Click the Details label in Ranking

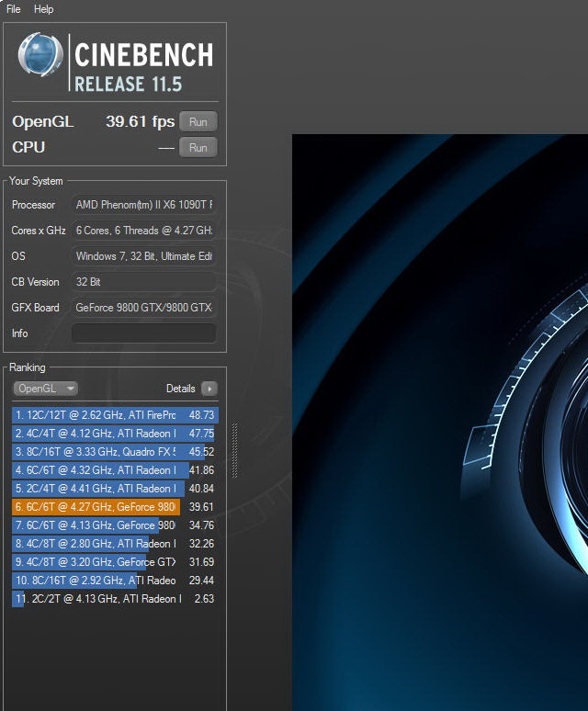[x=180, y=389]
